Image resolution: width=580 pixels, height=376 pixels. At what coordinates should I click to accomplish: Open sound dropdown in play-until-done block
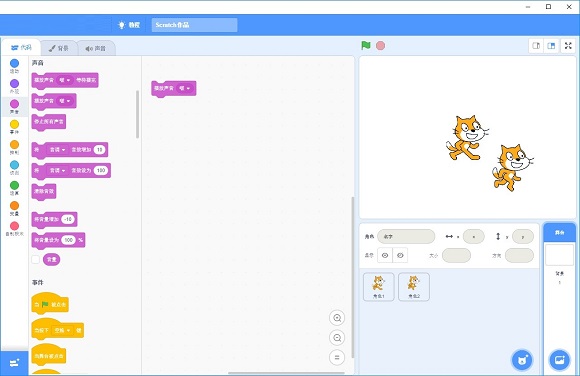click(x=65, y=80)
